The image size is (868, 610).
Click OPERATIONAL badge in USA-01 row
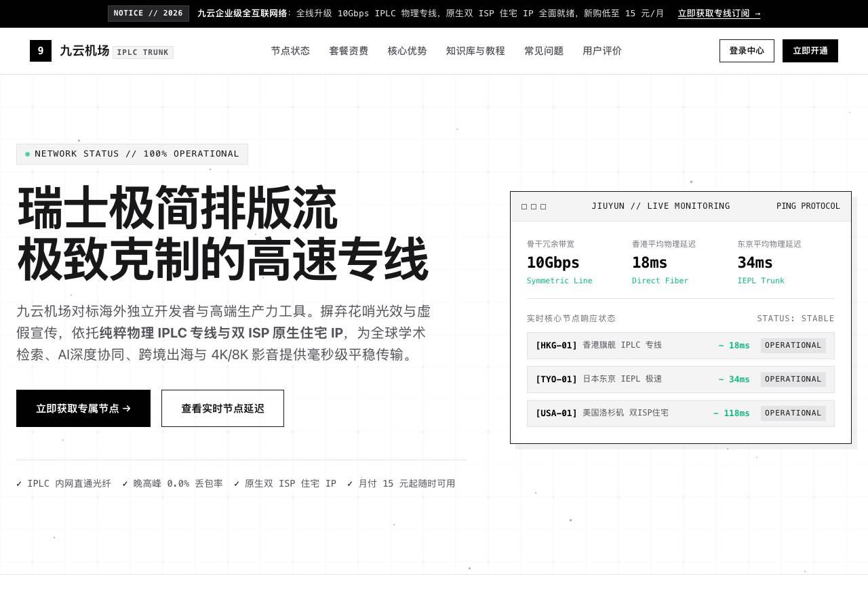(793, 413)
